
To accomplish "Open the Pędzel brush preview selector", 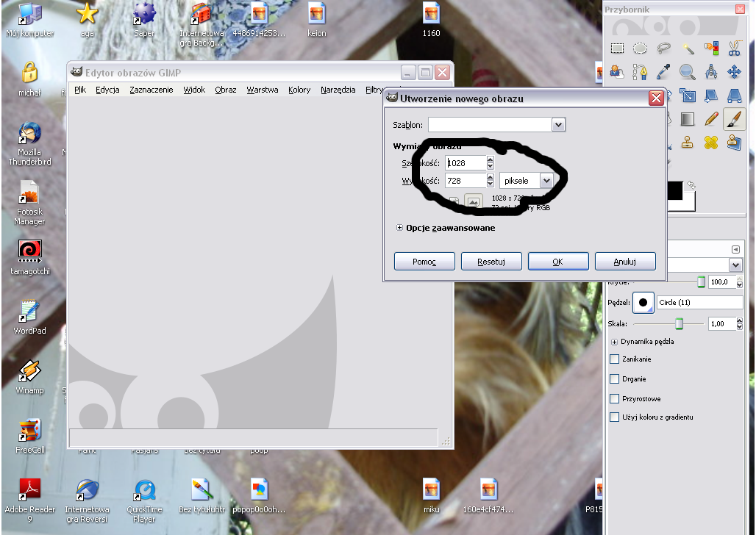I will pyautogui.click(x=643, y=303).
